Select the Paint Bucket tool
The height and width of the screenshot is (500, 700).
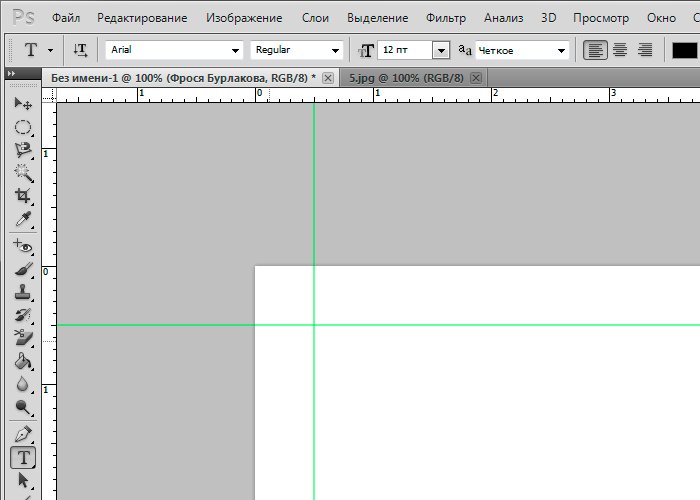tap(23, 362)
